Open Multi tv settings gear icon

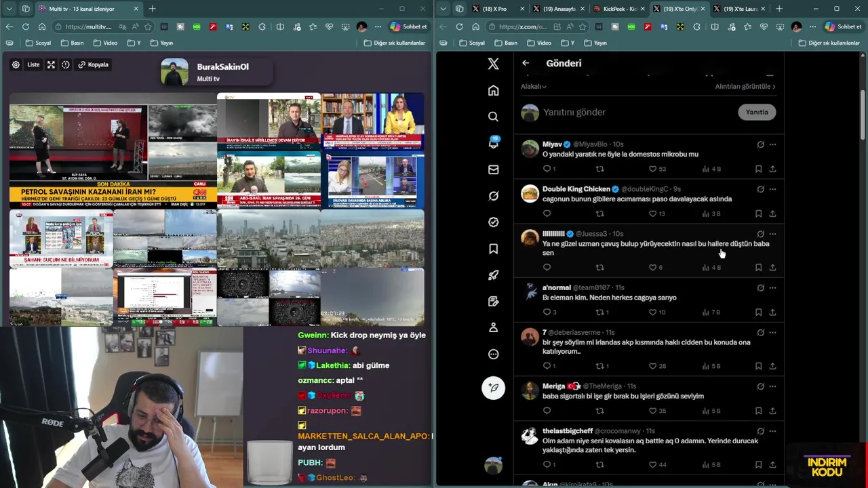[x=16, y=65]
